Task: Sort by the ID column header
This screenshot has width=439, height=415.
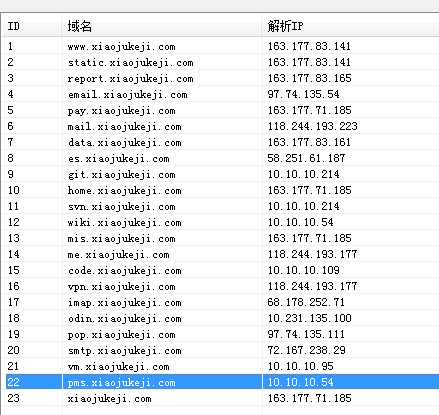Action: 32,26
